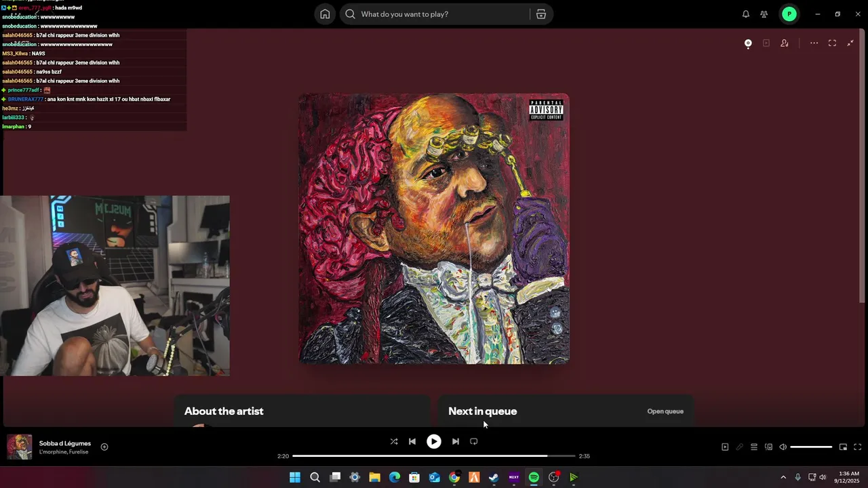Open the purple NEXT app on taskbar
The width and height of the screenshot is (868, 488).
pyautogui.click(x=514, y=478)
